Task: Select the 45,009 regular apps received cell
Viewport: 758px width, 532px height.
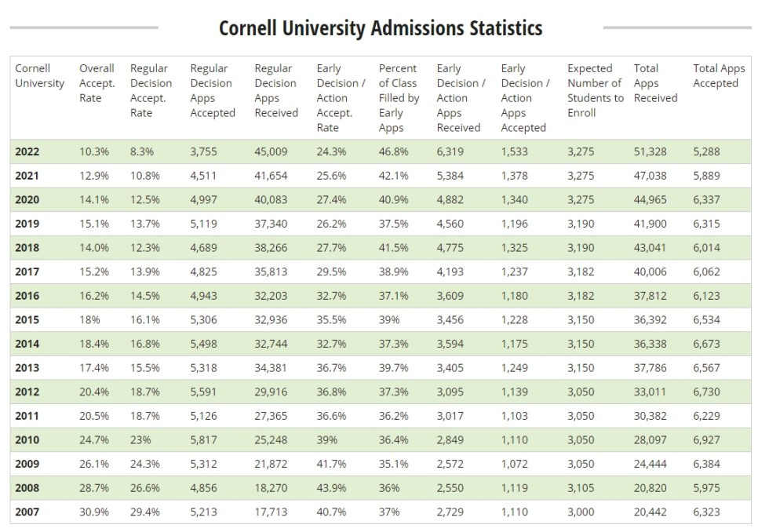Action: point(271,152)
